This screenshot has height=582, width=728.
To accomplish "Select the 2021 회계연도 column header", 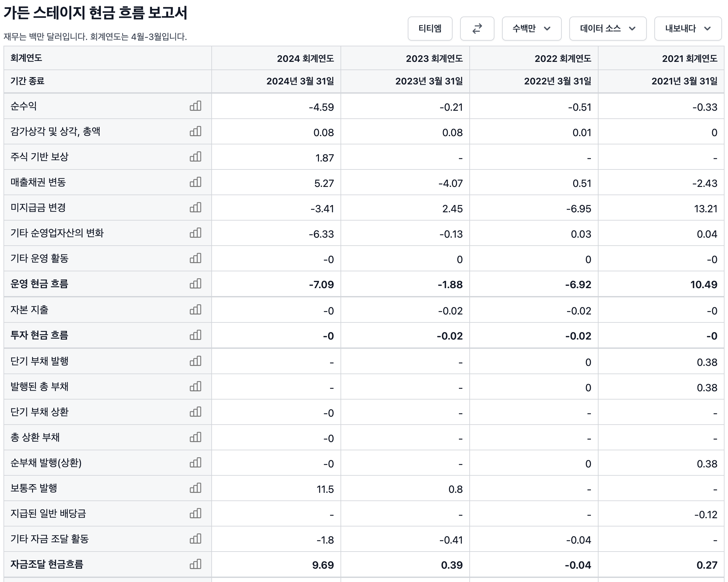I will (x=689, y=58).
